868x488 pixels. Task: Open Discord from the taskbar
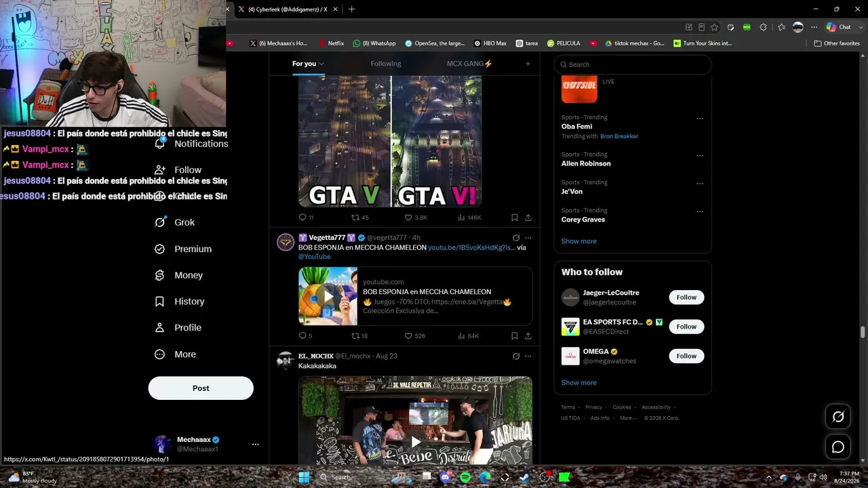[x=446, y=477]
